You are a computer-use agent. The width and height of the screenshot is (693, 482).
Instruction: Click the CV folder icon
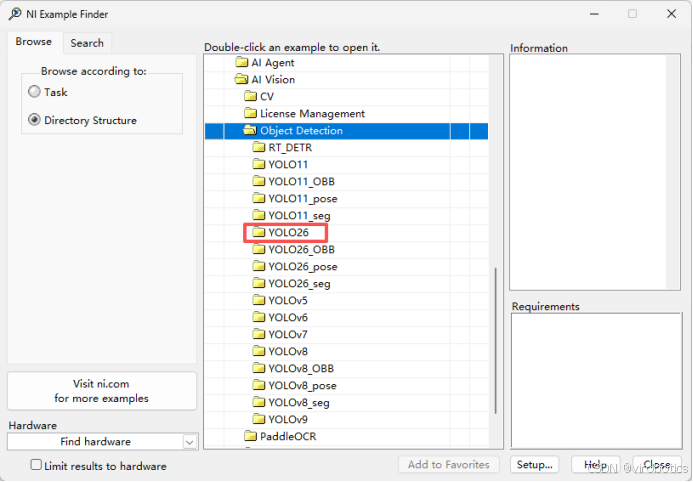[251, 96]
